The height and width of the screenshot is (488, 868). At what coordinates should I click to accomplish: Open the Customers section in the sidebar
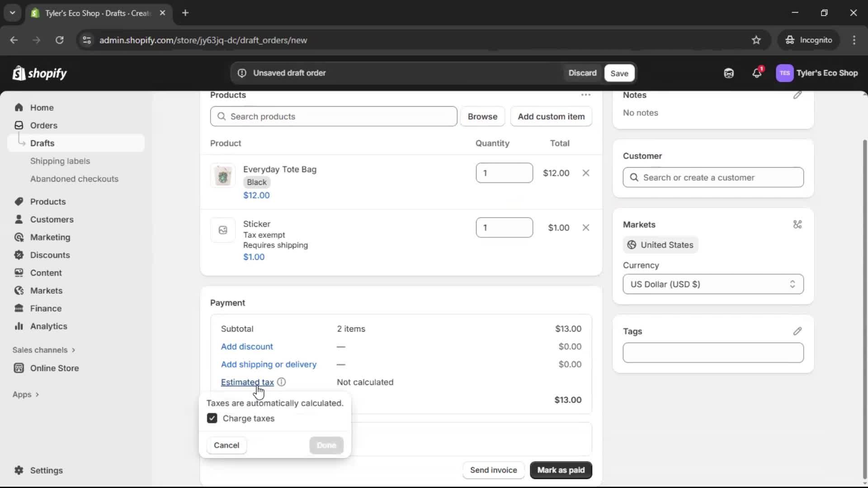[x=51, y=219]
